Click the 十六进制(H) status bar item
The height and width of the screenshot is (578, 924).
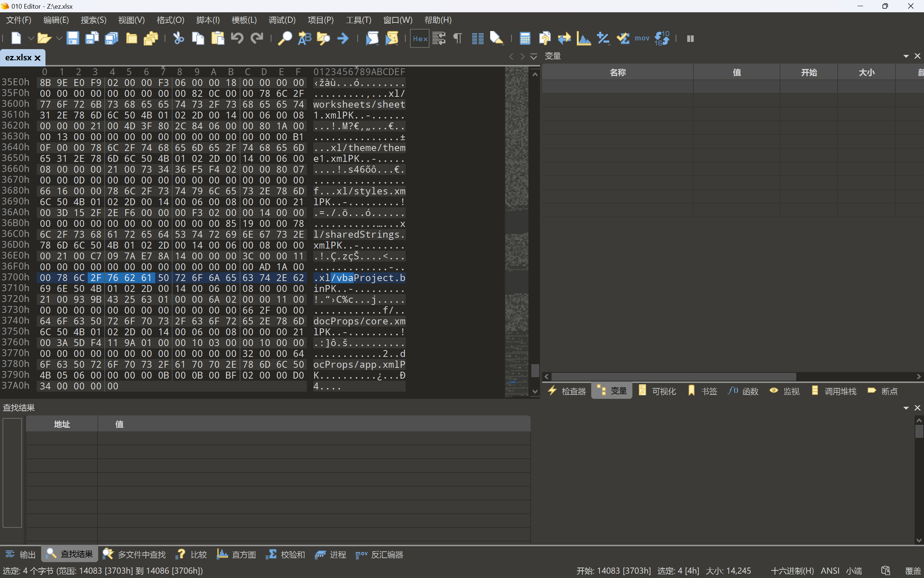792,571
